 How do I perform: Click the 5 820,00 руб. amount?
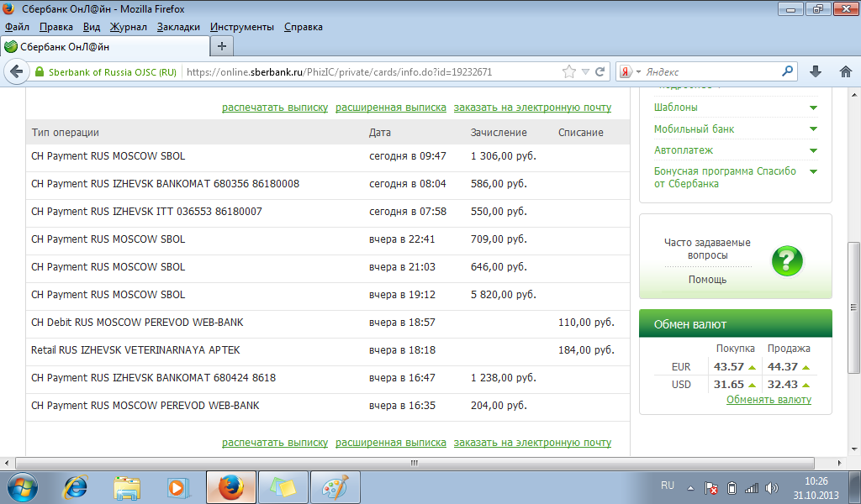pos(503,295)
